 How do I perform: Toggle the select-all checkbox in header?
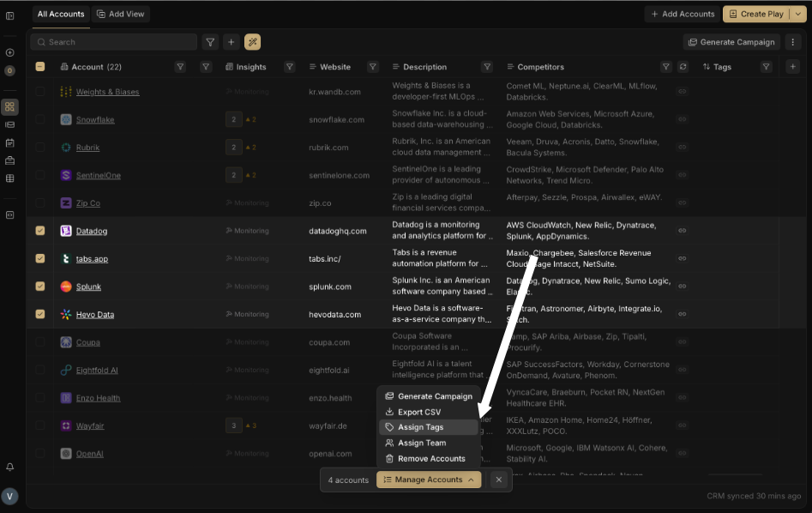coord(40,67)
